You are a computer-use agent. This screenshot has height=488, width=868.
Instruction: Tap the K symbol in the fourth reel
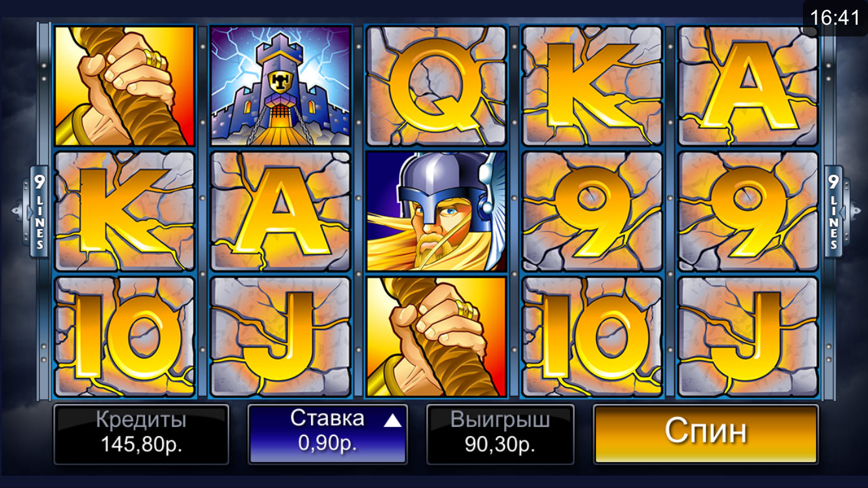[592, 86]
